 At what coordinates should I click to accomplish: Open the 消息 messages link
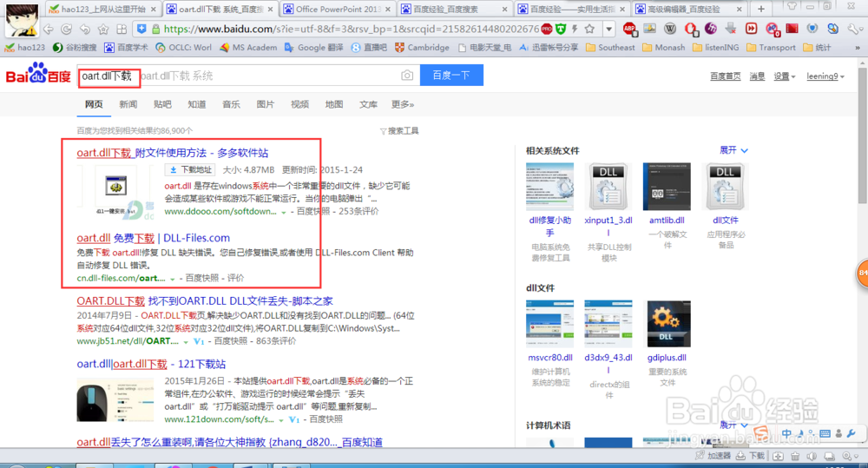[x=757, y=76]
